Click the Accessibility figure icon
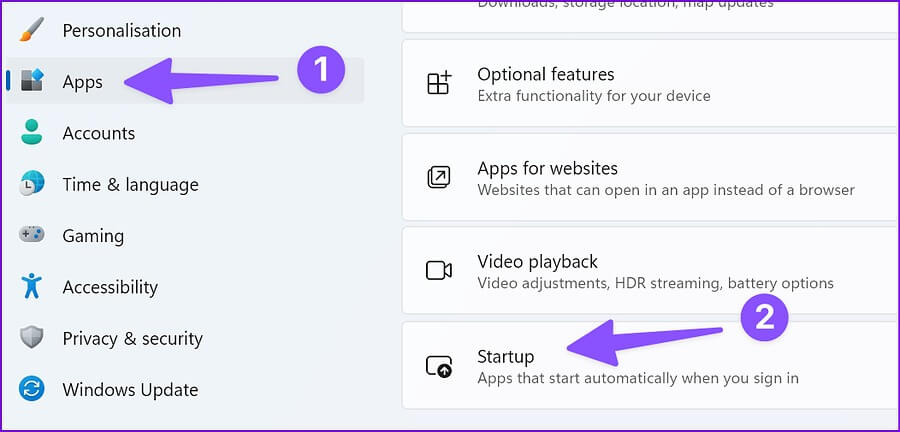The width and height of the screenshot is (900, 432). coord(32,286)
